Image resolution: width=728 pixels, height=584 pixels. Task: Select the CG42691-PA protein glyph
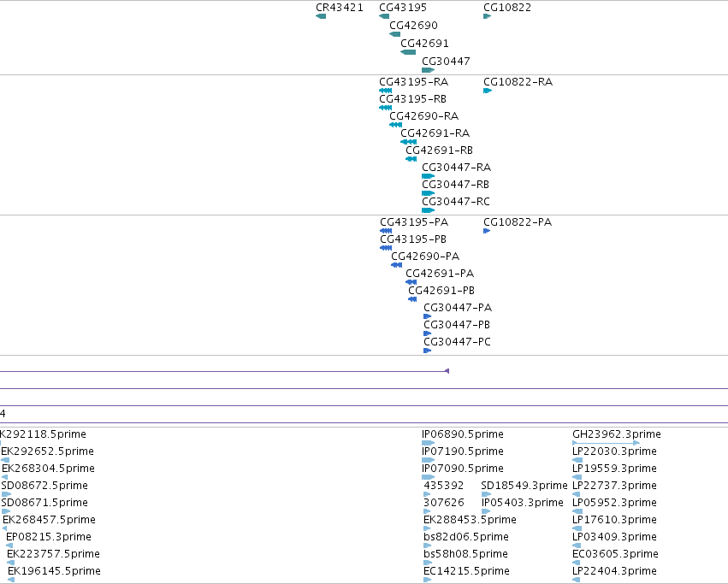(411, 282)
